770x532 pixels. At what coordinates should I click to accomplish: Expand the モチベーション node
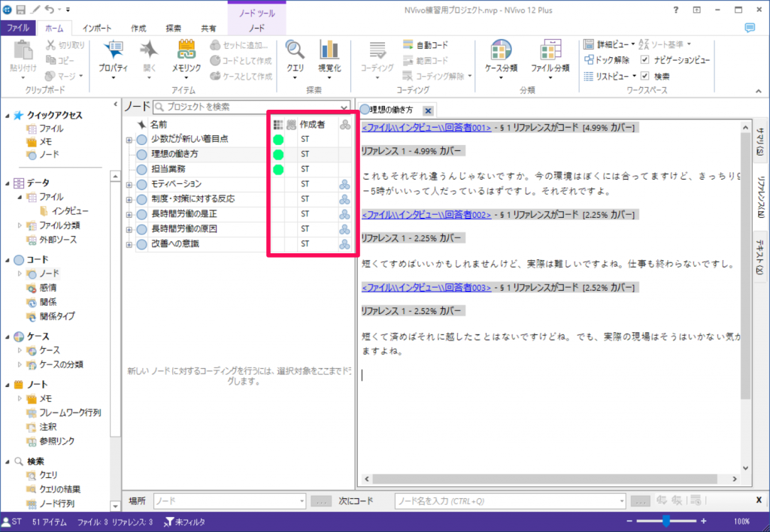click(x=129, y=184)
